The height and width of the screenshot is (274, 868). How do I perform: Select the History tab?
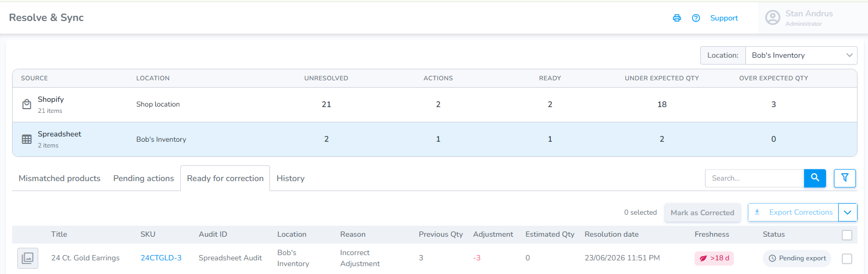pyautogui.click(x=290, y=178)
